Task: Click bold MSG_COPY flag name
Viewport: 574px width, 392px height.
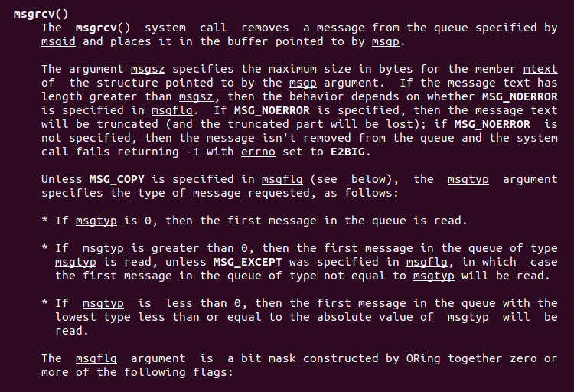Action: tap(117, 179)
